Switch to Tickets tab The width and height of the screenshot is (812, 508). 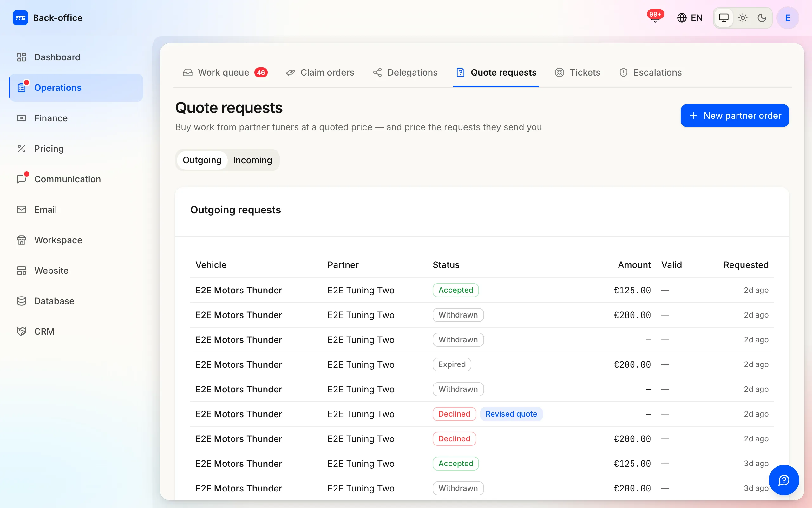click(x=578, y=73)
